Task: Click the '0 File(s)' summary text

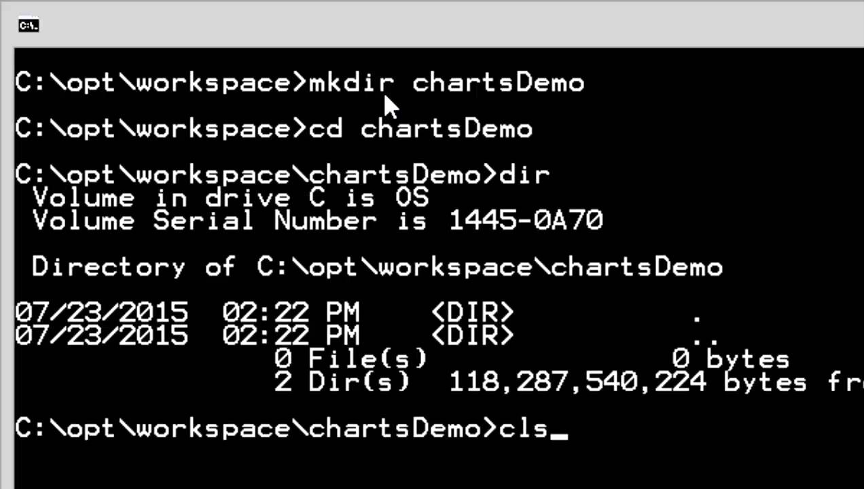Action: [x=351, y=358]
